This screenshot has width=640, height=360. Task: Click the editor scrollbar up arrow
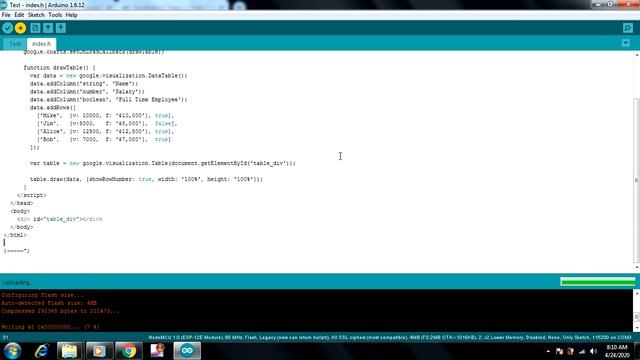click(x=636, y=54)
